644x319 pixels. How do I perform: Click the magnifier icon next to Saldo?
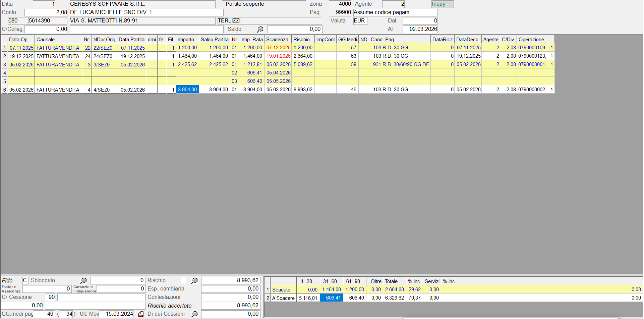(x=260, y=29)
